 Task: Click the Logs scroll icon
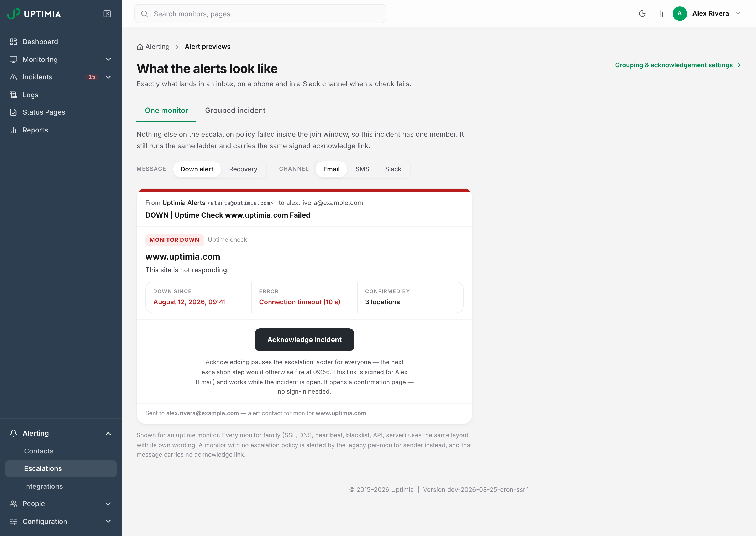pyautogui.click(x=13, y=95)
